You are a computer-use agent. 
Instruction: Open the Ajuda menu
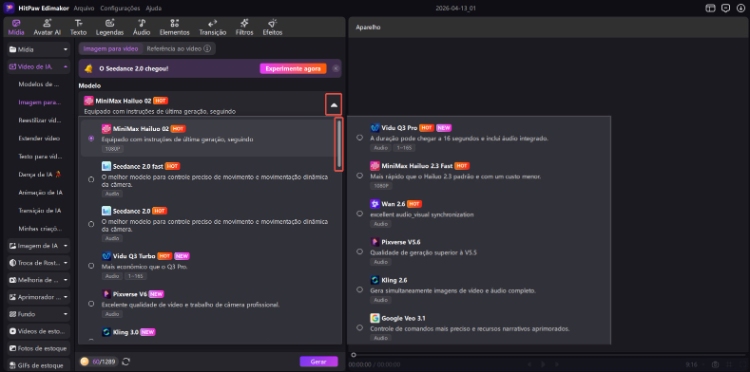(x=154, y=9)
